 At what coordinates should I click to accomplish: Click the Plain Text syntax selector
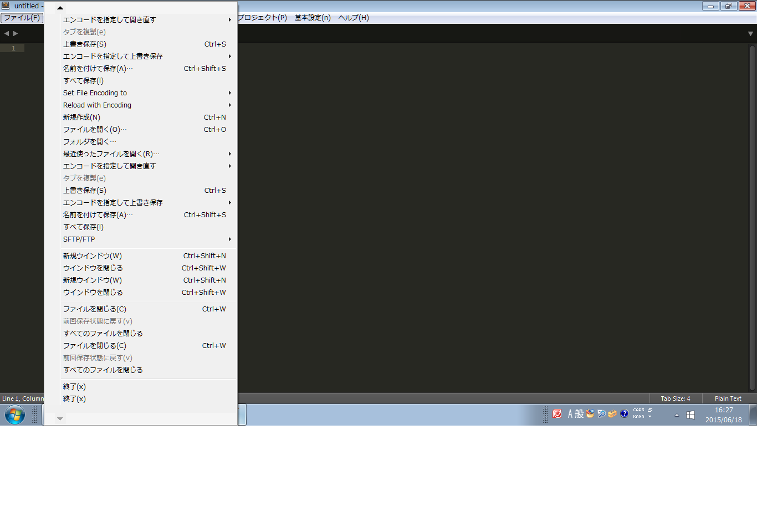tap(728, 398)
